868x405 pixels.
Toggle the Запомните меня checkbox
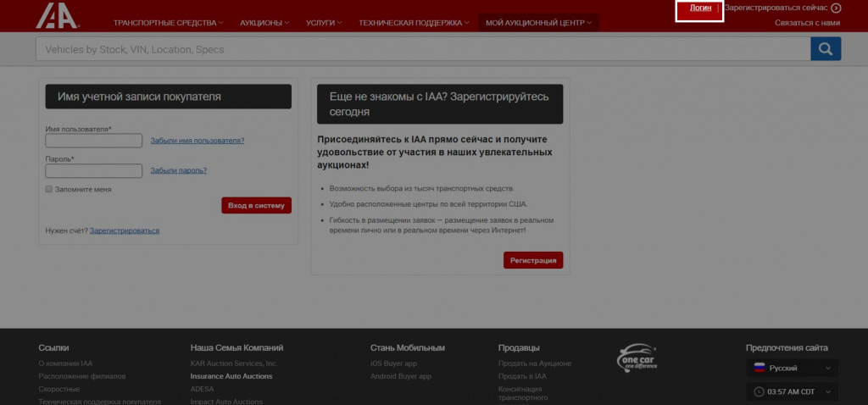coord(48,189)
